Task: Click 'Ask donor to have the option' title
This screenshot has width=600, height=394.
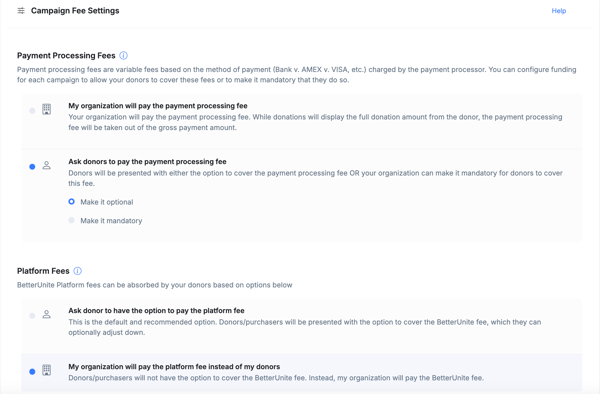Action: (x=156, y=311)
